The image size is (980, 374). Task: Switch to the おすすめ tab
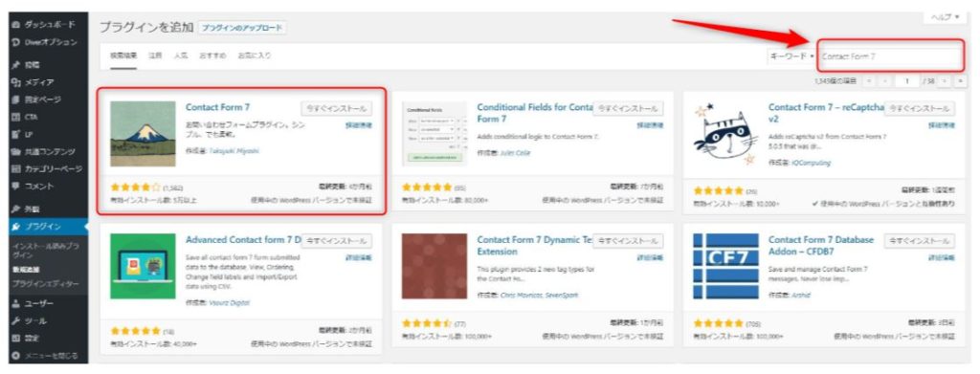point(212,55)
